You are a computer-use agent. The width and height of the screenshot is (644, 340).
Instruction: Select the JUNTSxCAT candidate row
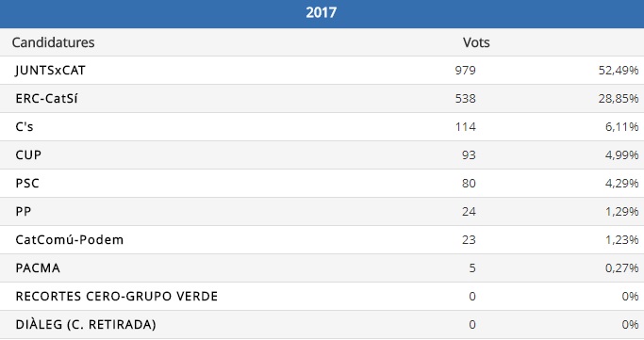[x=322, y=70]
